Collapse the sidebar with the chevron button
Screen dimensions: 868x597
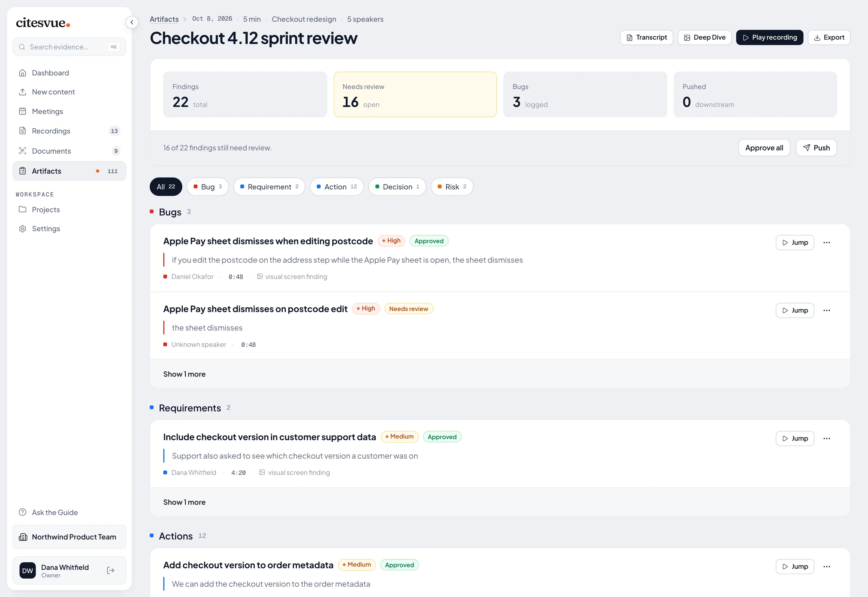pos(132,22)
